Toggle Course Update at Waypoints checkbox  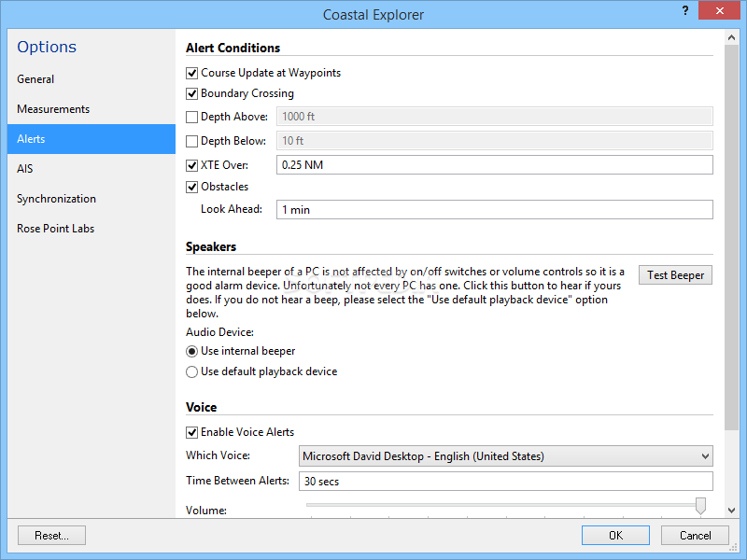click(191, 74)
